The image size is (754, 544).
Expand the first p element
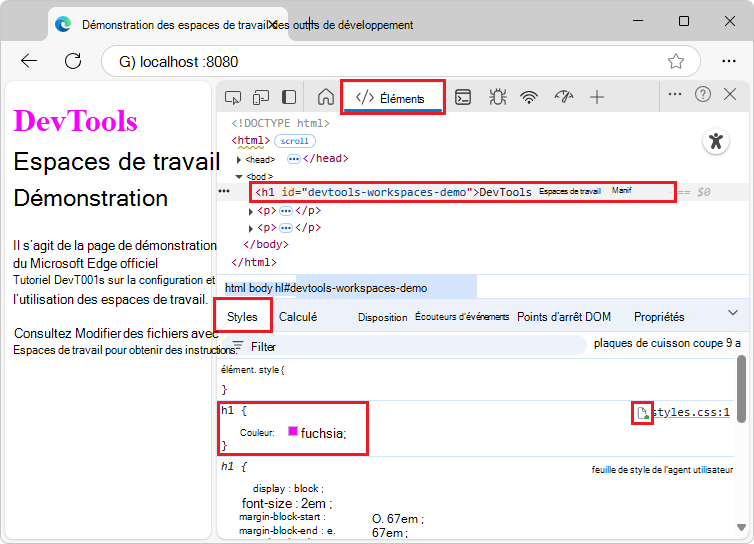(x=251, y=212)
